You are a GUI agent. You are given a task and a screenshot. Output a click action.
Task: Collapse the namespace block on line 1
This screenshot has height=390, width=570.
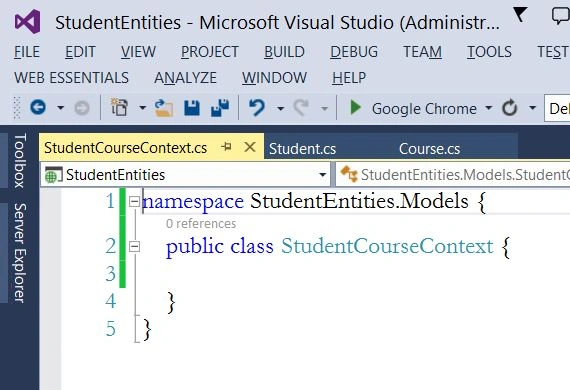134,201
